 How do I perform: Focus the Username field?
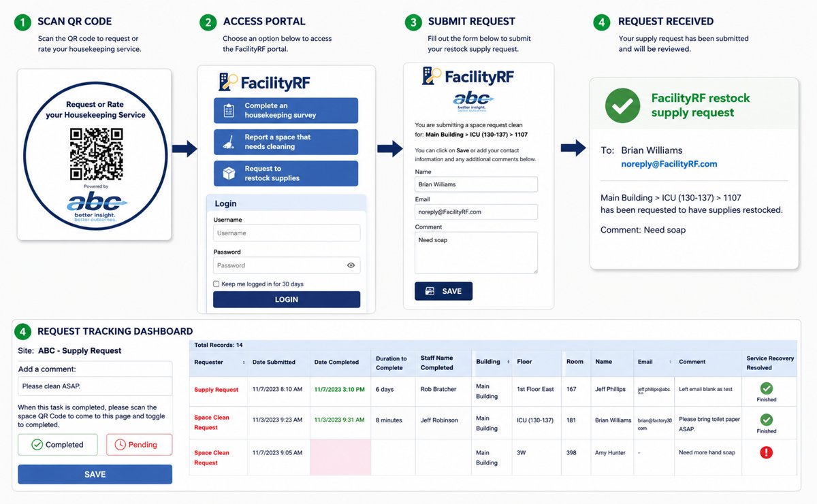[x=287, y=233]
